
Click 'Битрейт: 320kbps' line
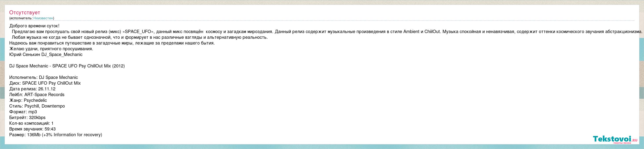click(x=27, y=118)
